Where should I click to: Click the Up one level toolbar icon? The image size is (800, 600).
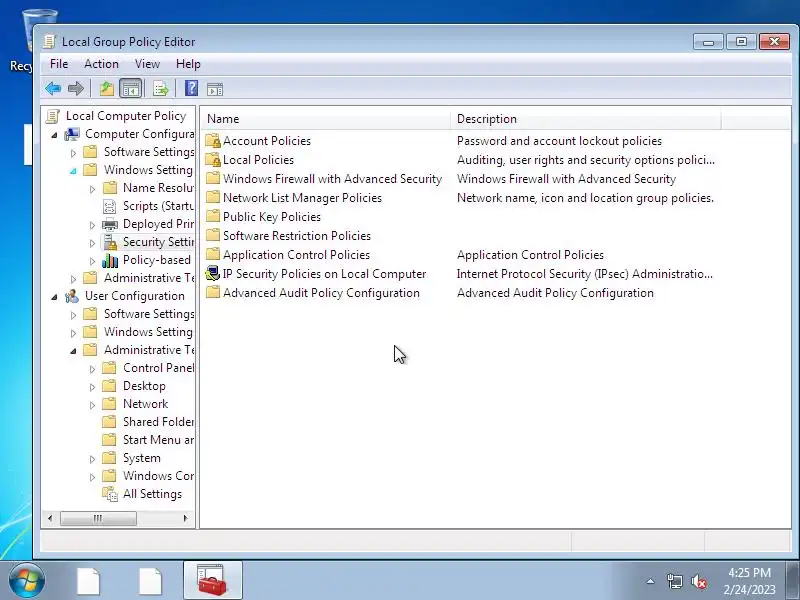(x=107, y=89)
